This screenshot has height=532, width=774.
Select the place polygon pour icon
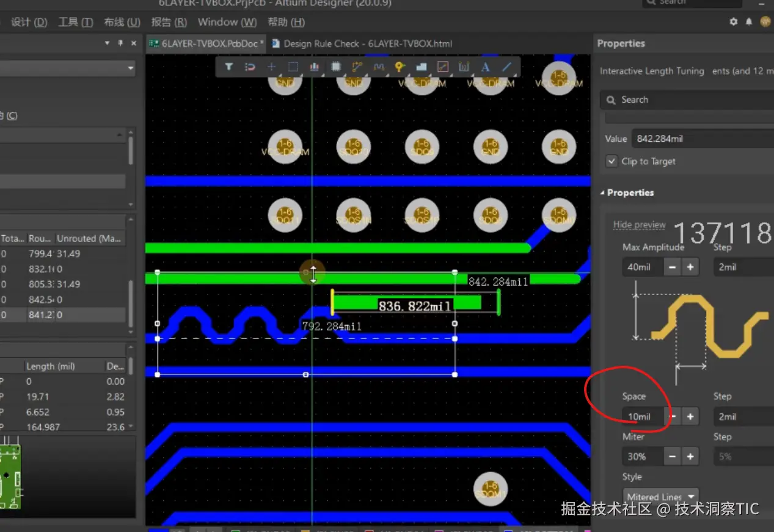(421, 67)
